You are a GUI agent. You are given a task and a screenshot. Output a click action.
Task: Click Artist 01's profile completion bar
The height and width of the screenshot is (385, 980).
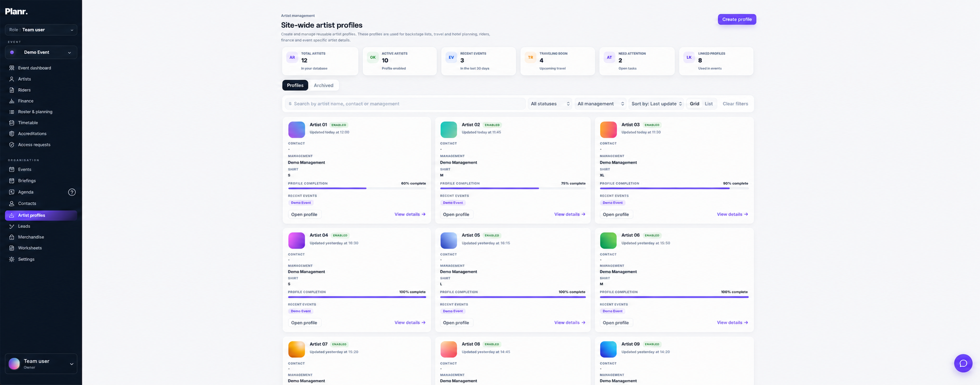point(357,188)
